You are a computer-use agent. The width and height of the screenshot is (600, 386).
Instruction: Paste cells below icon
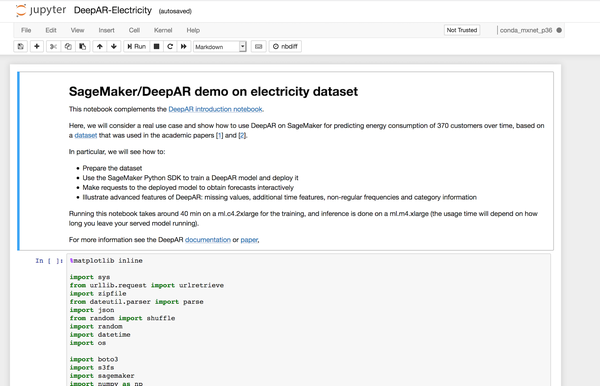pos(83,46)
